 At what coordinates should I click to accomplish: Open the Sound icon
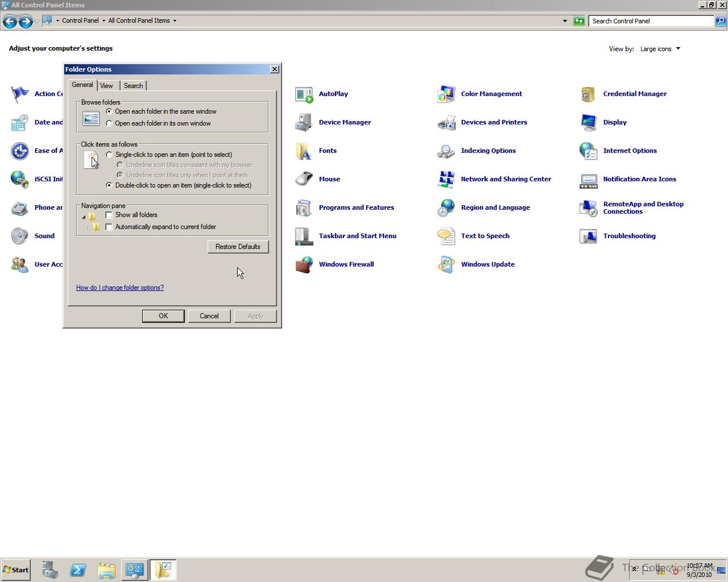pyautogui.click(x=20, y=236)
